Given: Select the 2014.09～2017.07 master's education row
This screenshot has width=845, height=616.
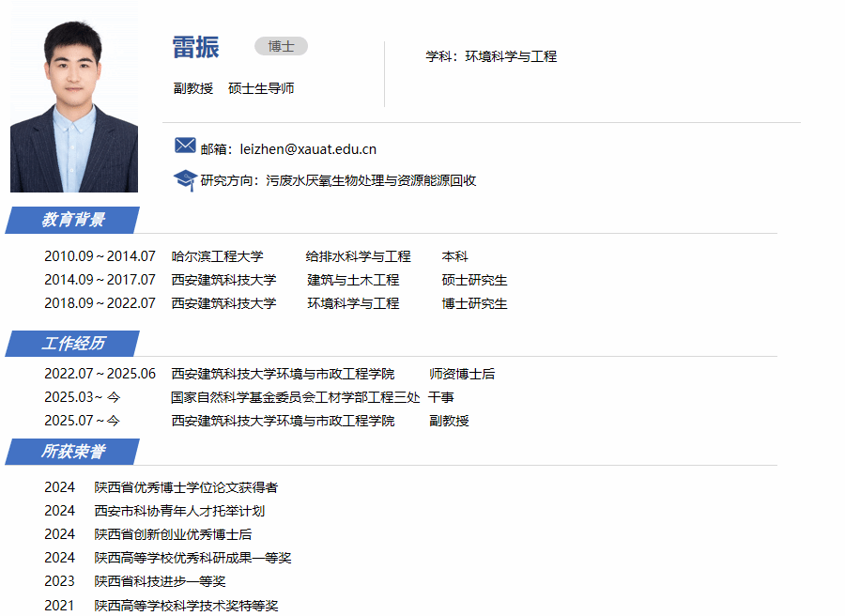Looking at the screenshot, I should (100, 280).
